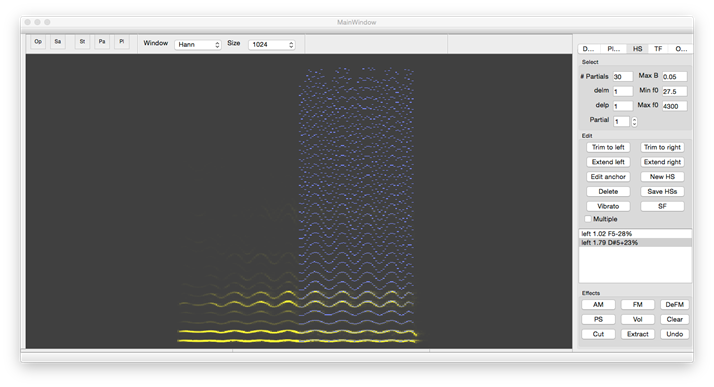Screen dimensions: 714x387
Task: Apply the DeFM effect
Action: click(674, 305)
